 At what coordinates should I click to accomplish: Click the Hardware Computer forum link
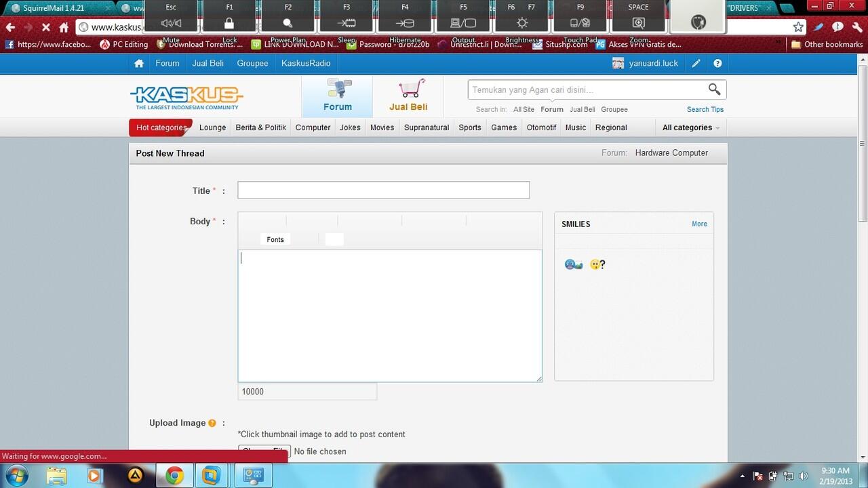[x=671, y=153]
